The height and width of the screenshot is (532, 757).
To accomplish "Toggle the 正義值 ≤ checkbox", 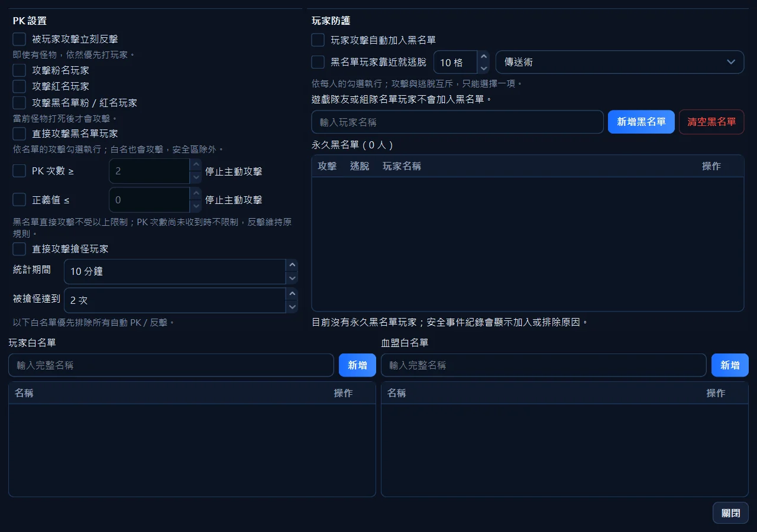I will click(20, 199).
